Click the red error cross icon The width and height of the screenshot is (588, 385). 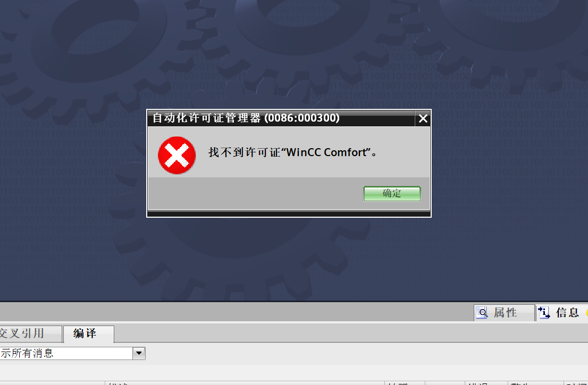(x=177, y=155)
